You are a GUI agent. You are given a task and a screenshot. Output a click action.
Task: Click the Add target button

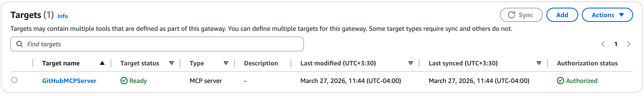562,15
